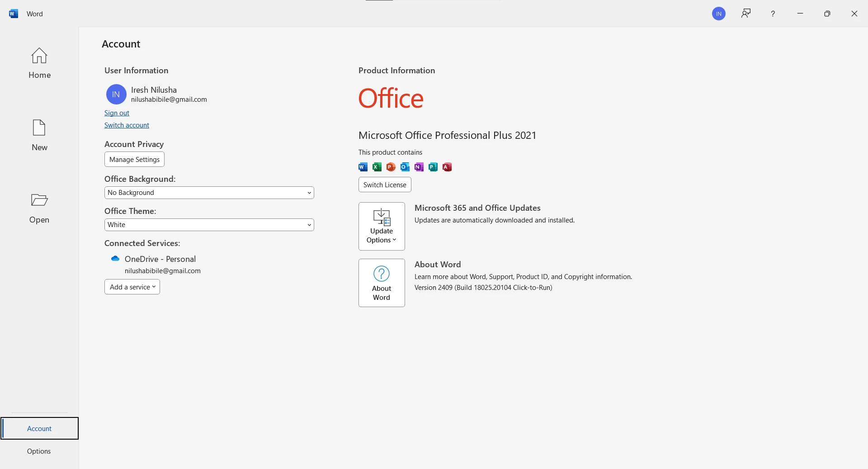The height and width of the screenshot is (469, 868).
Task: Open Manage Settings for account privacy
Action: coord(134,160)
